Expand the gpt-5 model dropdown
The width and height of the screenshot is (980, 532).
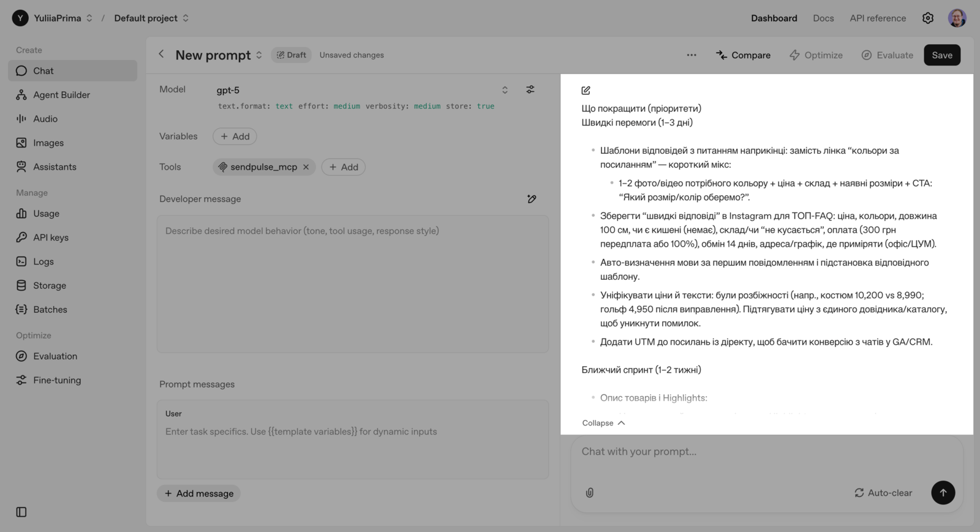(x=505, y=90)
